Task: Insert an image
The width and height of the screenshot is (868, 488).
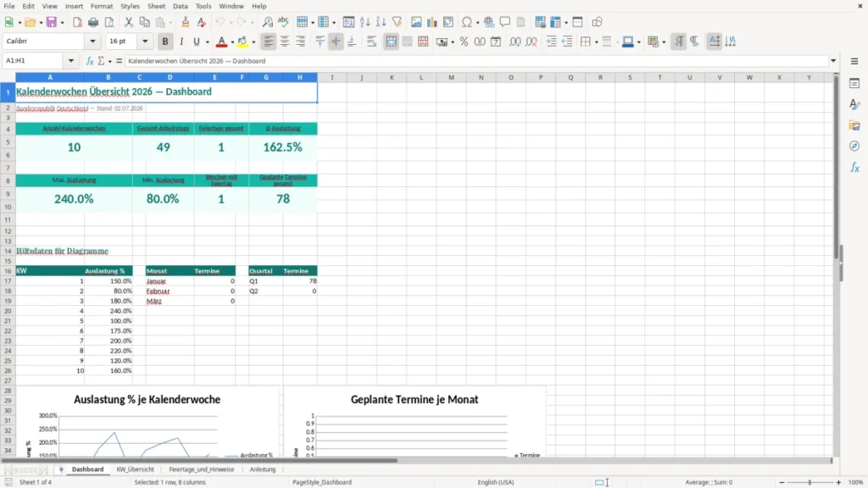Action: point(416,22)
